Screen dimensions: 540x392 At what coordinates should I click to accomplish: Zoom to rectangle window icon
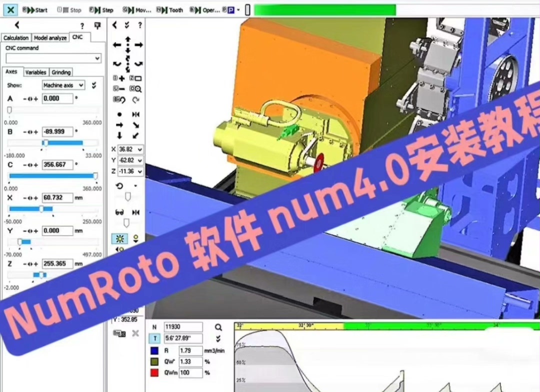[x=135, y=78]
